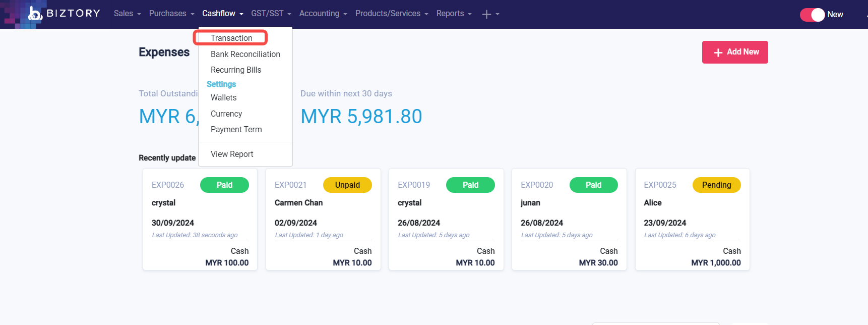This screenshot has width=868, height=325.
Task: Click Last Updated 1 day ago text
Action: 309,235
